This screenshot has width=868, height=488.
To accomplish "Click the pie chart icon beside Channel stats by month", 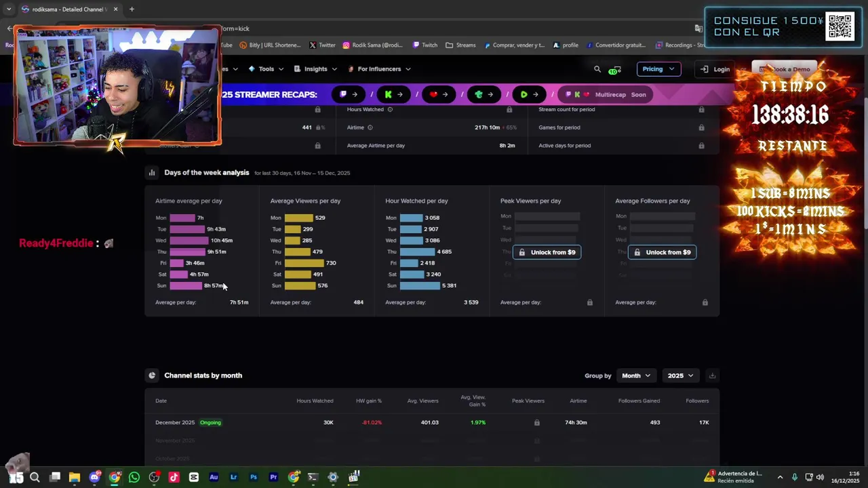I will 152,375.
